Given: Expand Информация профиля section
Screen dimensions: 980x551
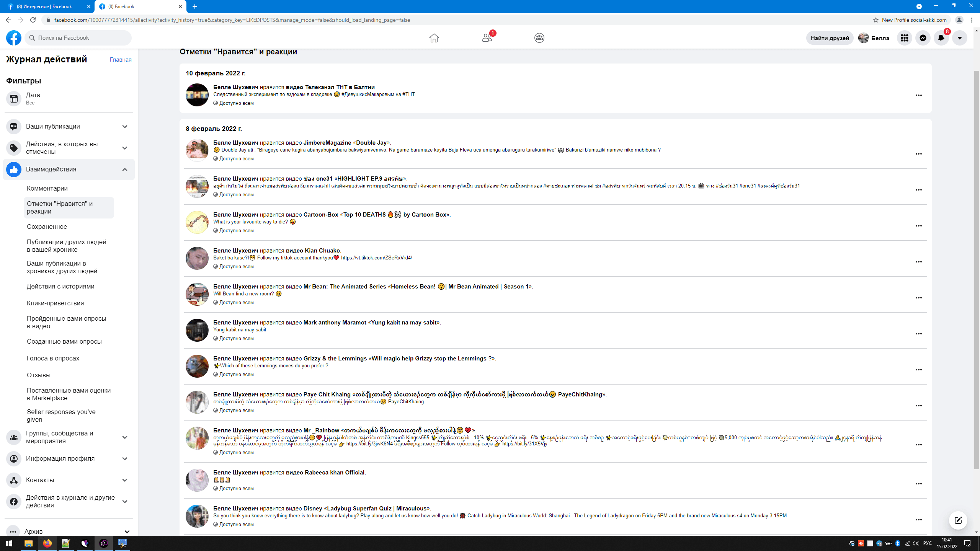Looking at the screenshot, I should coord(69,458).
